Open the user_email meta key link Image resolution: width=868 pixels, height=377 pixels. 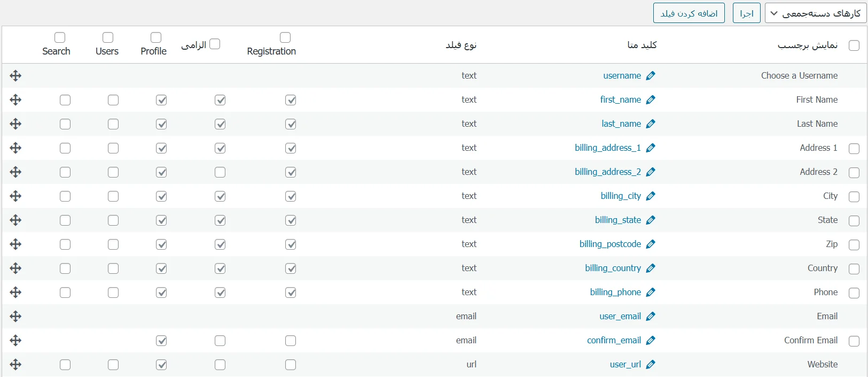(620, 317)
